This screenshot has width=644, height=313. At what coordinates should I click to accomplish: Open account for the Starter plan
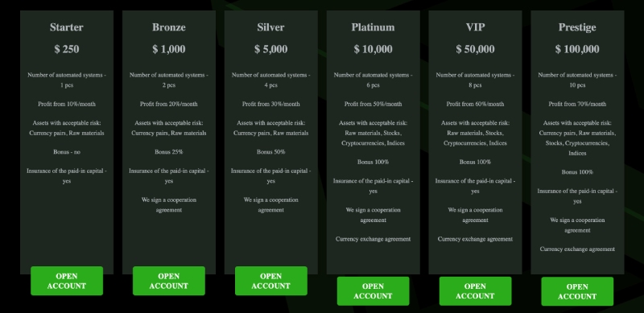[x=67, y=281]
